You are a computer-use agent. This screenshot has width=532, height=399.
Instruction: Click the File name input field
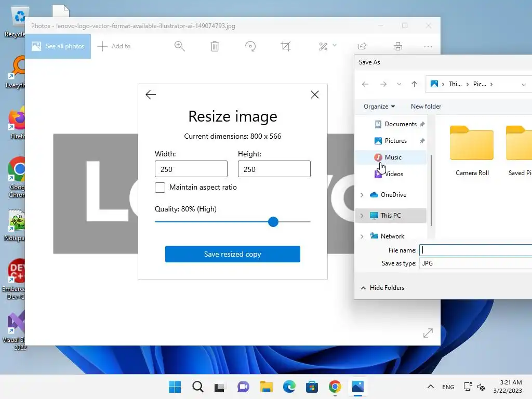tap(476, 250)
